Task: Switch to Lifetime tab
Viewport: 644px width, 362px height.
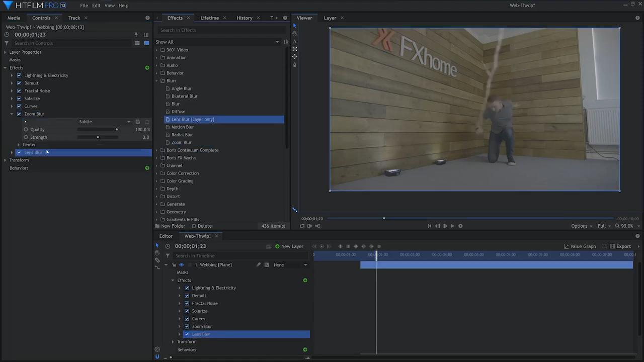Action: [x=209, y=18]
